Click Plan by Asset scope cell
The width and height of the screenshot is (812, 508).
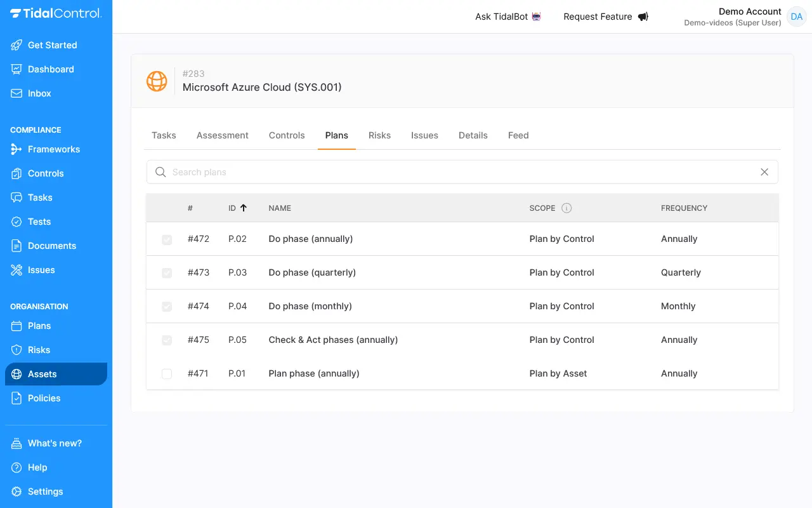click(x=558, y=373)
